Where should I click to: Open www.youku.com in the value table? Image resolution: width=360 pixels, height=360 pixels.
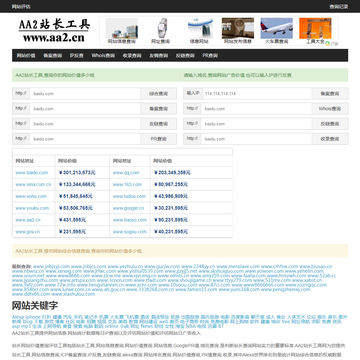[32, 208]
